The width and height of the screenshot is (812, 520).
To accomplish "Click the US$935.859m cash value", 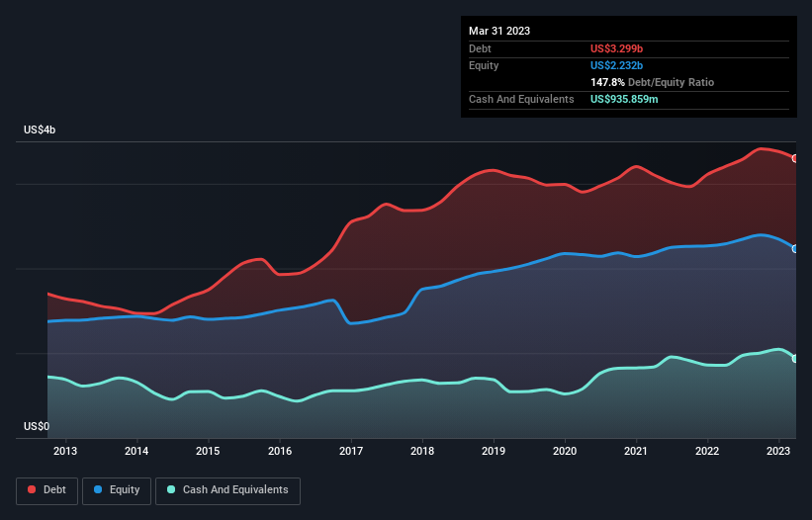I will tap(624, 99).
